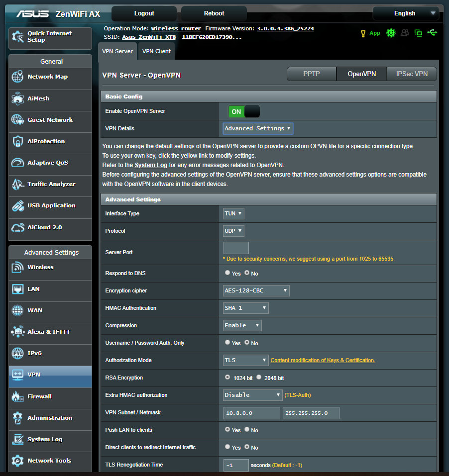Image resolution: width=449 pixels, height=476 pixels.
Task: Open the Authorization Mode TLS dropdown
Action: point(245,360)
